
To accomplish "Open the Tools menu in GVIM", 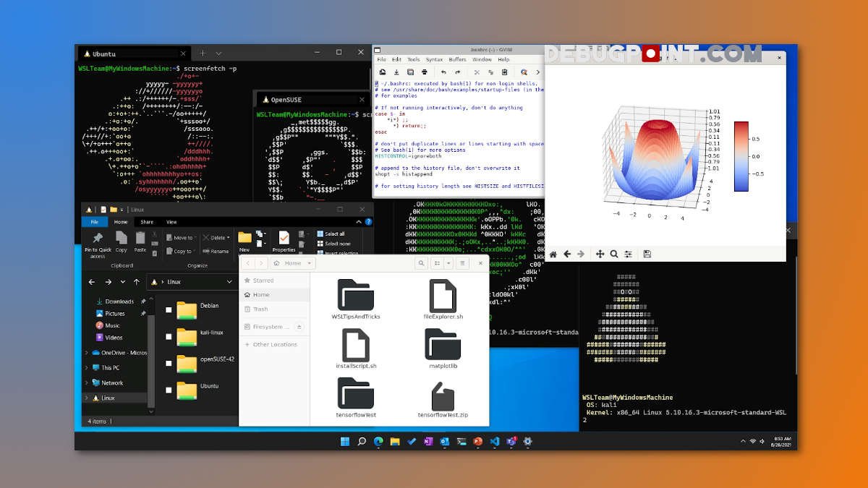I will pyautogui.click(x=413, y=59).
